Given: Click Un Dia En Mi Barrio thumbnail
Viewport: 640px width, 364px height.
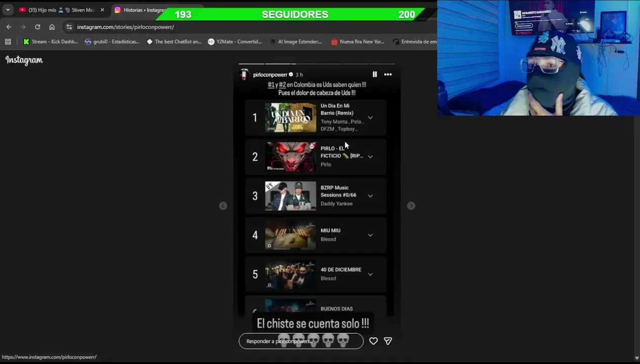Looking at the screenshot, I should (x=291, y=118).
